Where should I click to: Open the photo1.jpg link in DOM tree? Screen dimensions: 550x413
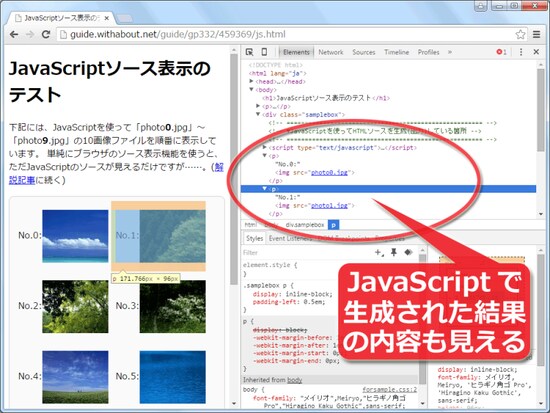coord(329,206)
